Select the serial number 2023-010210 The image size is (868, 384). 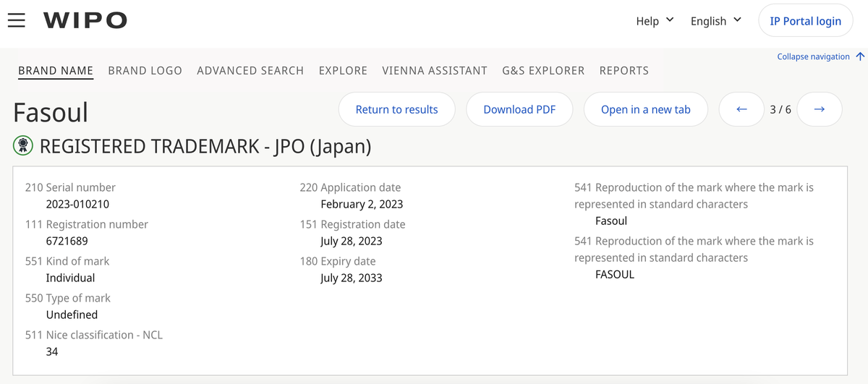(x=77, y=204)
